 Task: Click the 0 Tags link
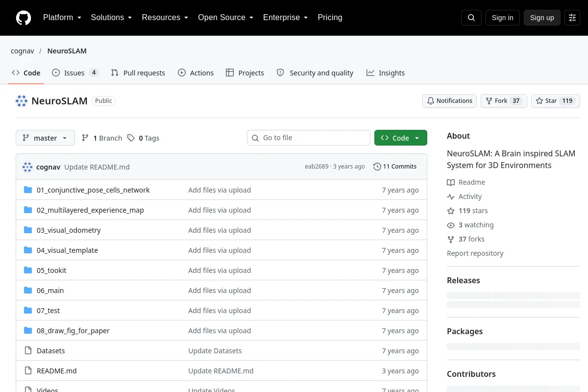143,138
